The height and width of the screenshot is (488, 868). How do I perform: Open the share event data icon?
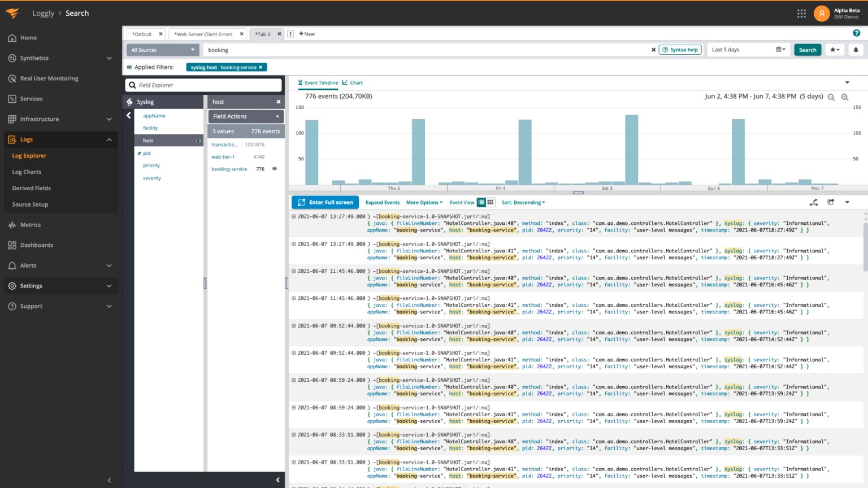click(x=814, y=202)
